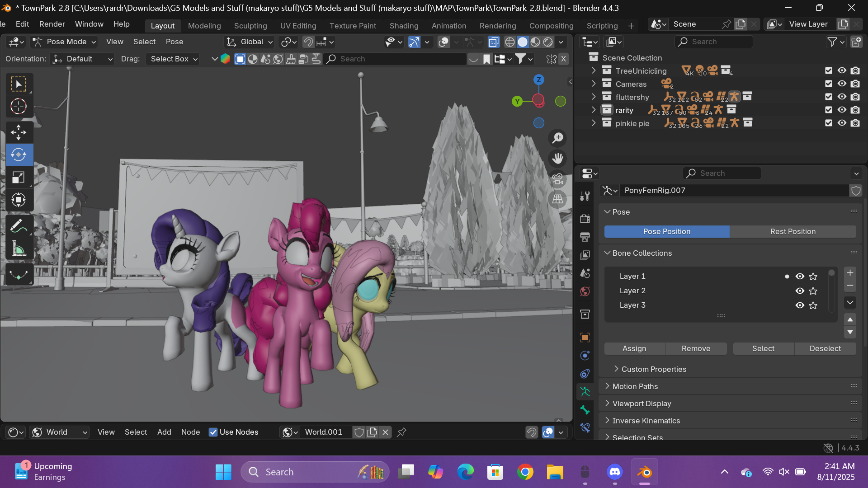
Task: Solo bone Layer 3 with star
Action: 813,305
